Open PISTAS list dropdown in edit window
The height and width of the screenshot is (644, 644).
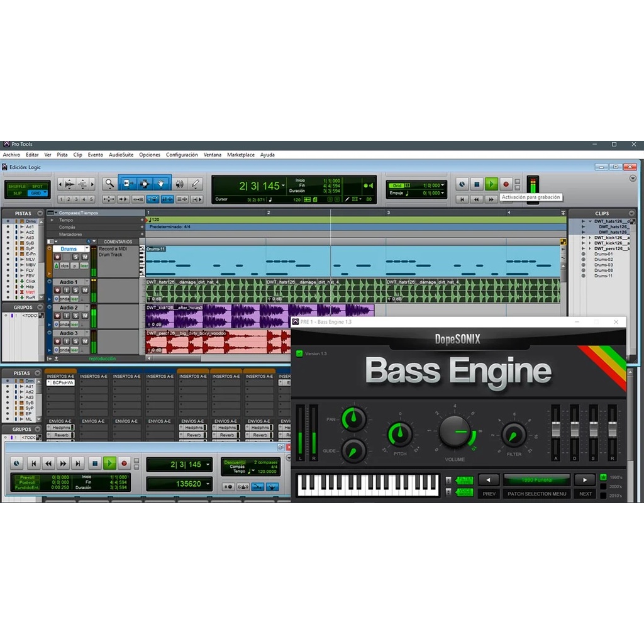pos(40,213)
